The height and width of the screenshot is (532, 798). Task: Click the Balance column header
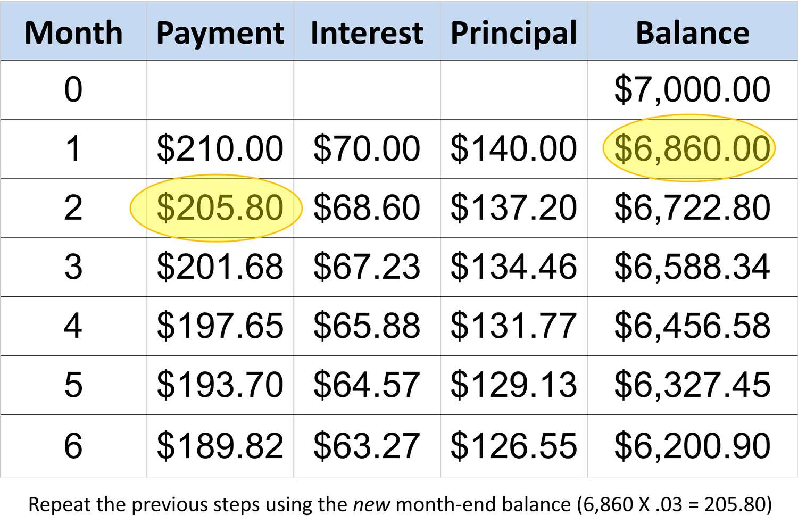click(x=692, y=33)
